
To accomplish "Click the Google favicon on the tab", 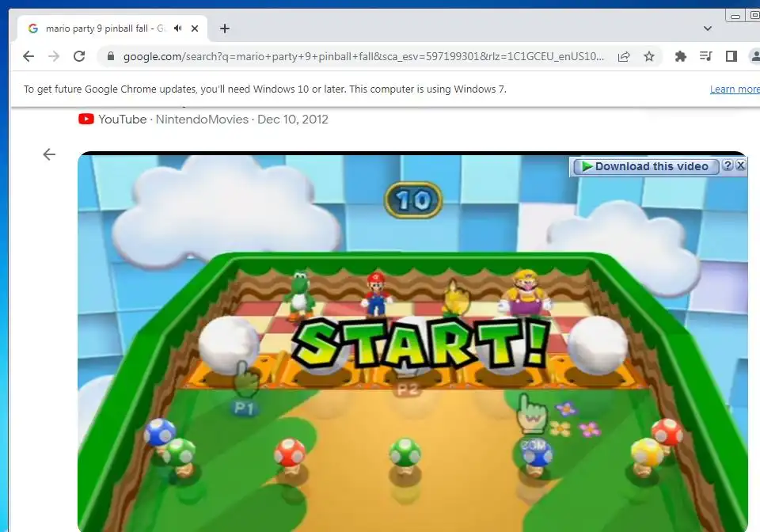I will (x=33, y=28).
